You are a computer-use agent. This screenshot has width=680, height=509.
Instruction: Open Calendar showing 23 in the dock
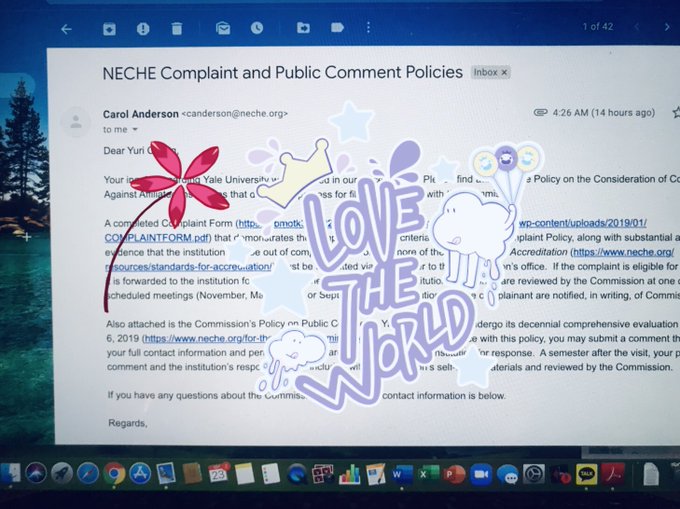pyautogui.click(x=218, y=473)
